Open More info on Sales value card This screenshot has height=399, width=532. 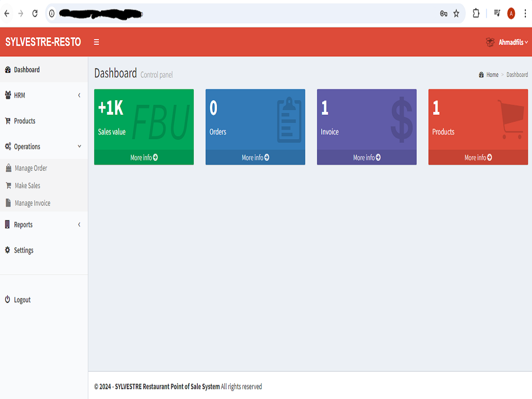click(144, 158)
